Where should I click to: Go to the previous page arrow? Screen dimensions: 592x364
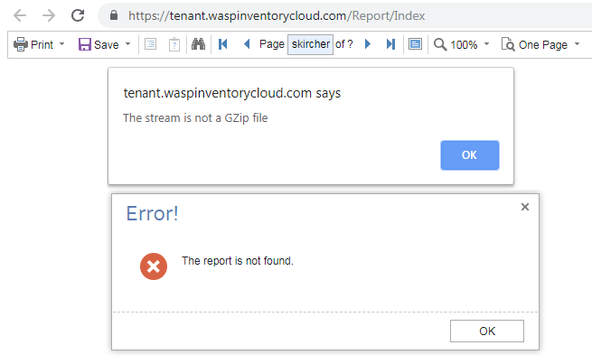point(247,44)
